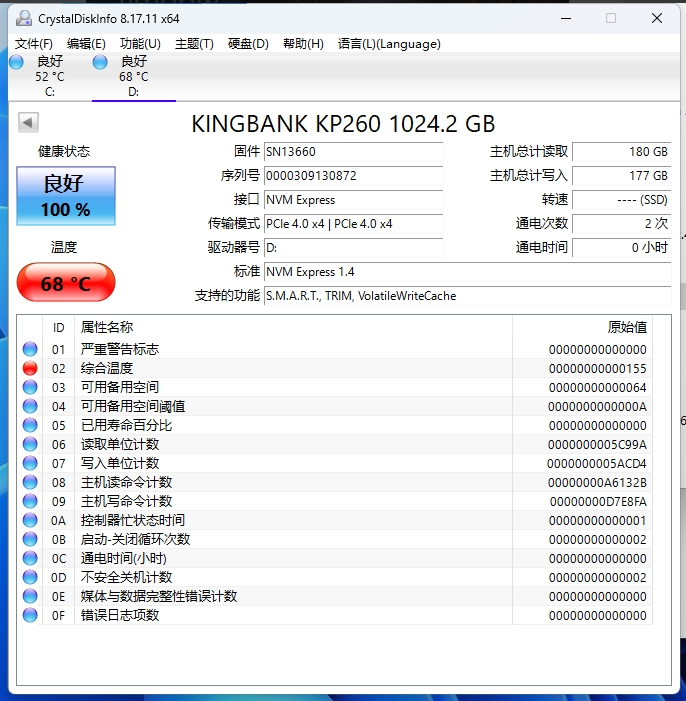Click raw value 000000000000A
686x701 pixels.
click(x=597, y=406)
